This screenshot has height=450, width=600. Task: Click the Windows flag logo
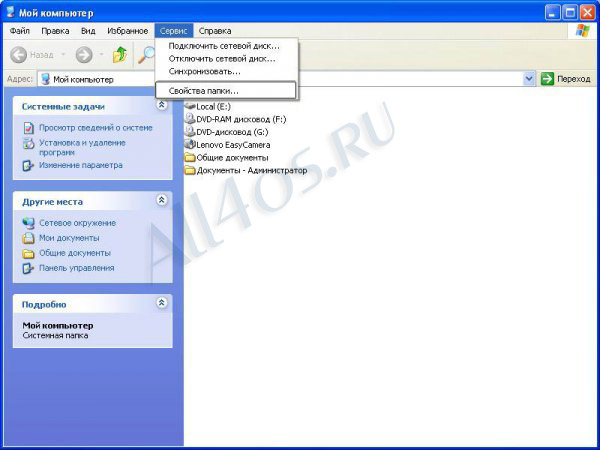point(582,31)
